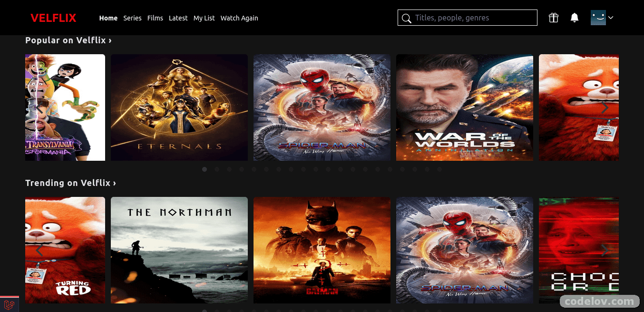Open My List from the navigation

(x=204, y=18)
